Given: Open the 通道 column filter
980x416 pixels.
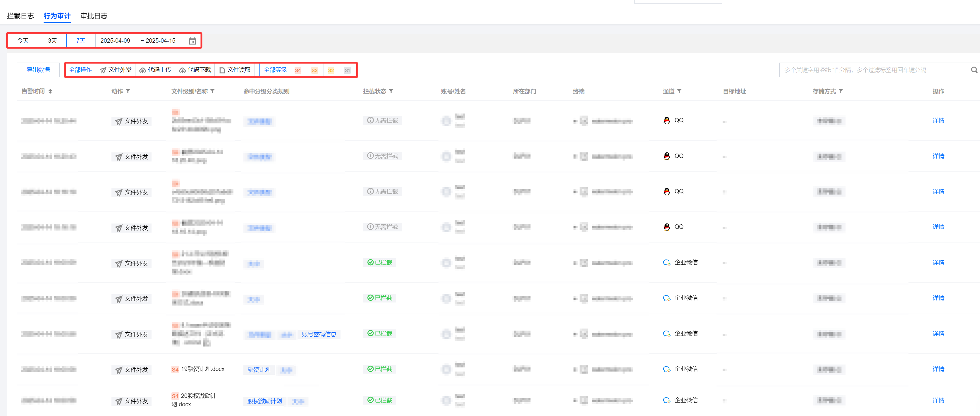Looking at the screenshot, I should coord(680,91).
